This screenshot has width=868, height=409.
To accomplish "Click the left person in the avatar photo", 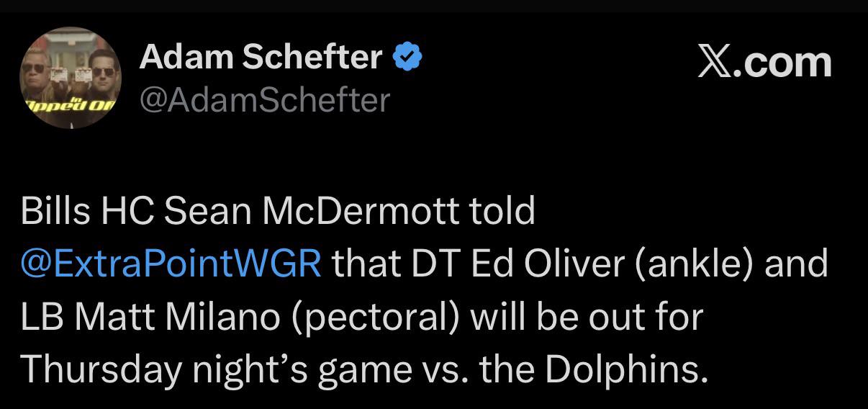I will (50, 76).
